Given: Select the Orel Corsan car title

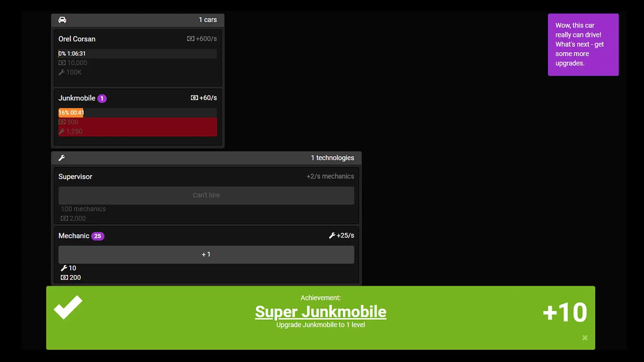Looking at the screenshot, I should click(77, 39).
